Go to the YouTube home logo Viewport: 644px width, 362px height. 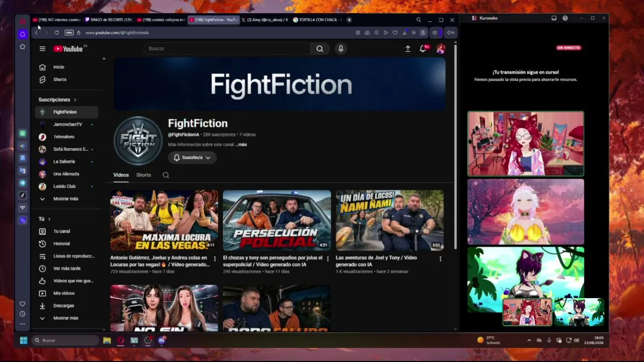(68, 49)
